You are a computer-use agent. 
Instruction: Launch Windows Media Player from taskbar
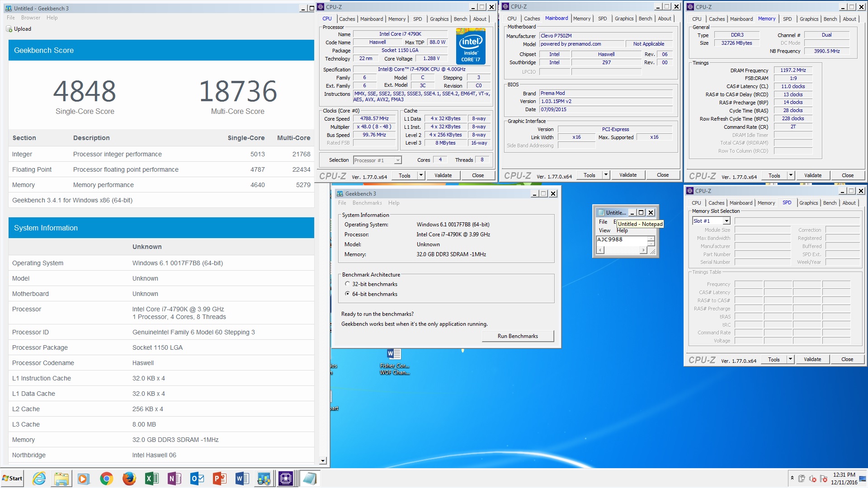(x=84, y=479)
